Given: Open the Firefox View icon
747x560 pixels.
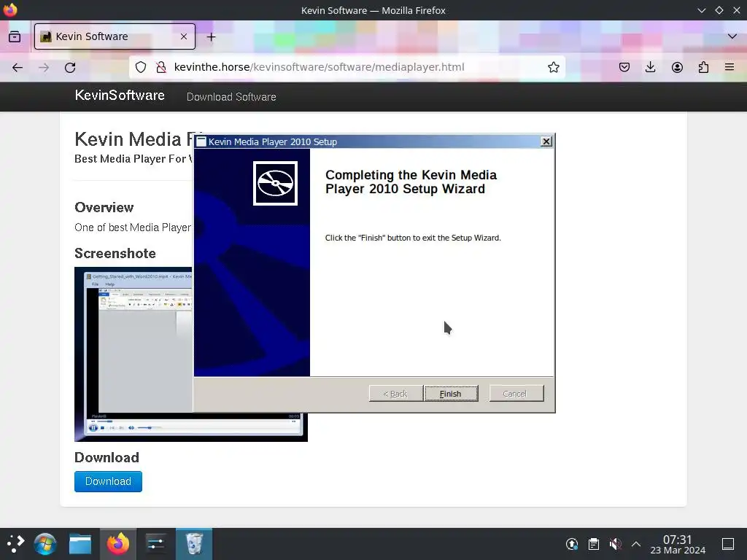Looking at the screenshot, I should pyautogui.click(x=15, y=36).
